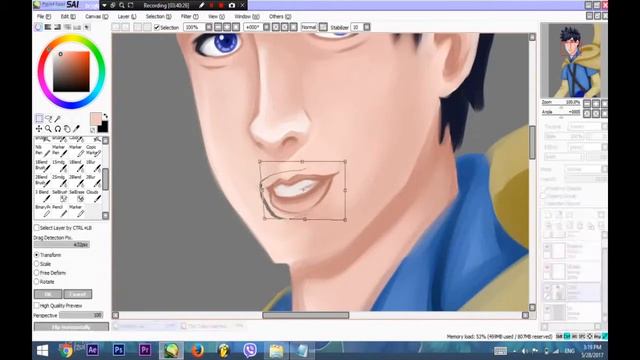Confirm transform with the OK button
Viewport: 640px width, 360px height.
pyautogui.click(x=48, y=294)
